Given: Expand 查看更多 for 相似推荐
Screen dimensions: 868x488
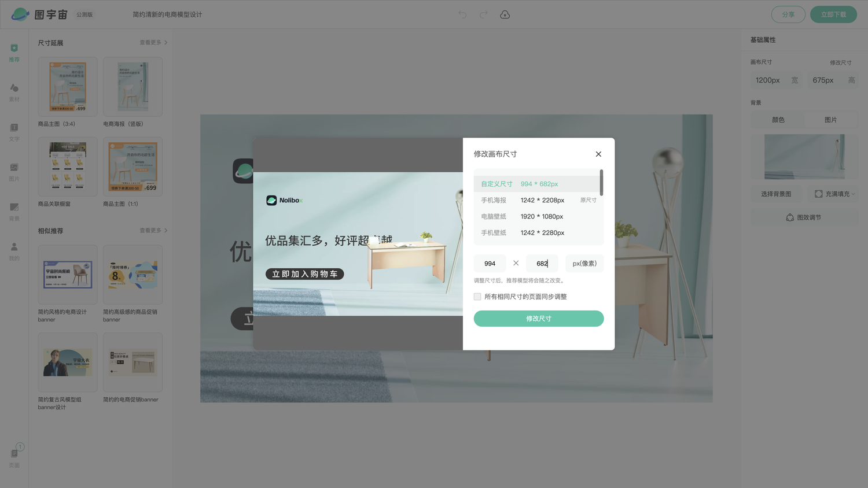Looking at the screenshot, I should click(153, 231).
